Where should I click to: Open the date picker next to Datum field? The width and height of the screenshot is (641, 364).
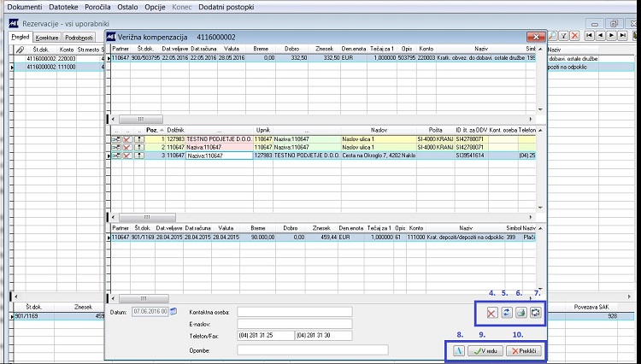173,312
